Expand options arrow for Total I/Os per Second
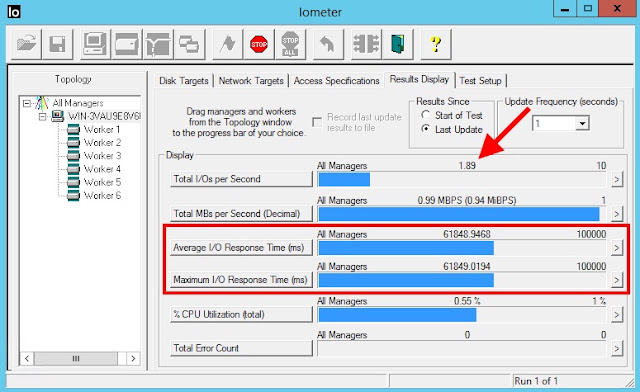 click(x=617, y=179)
